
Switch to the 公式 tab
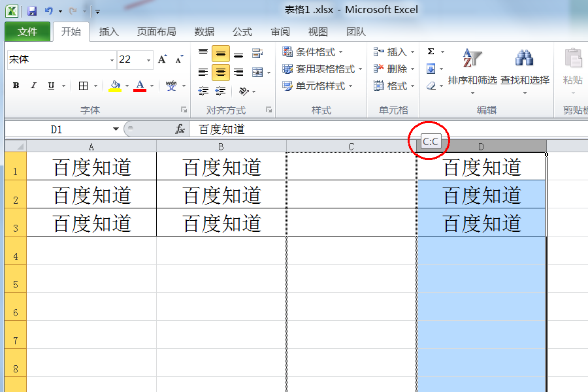point(242,31)
